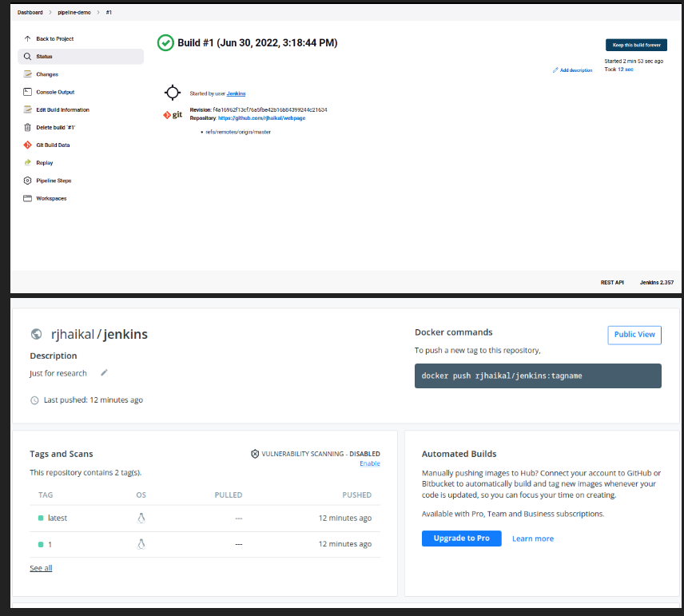Click the vulnerability scanning shield icon

255,454
